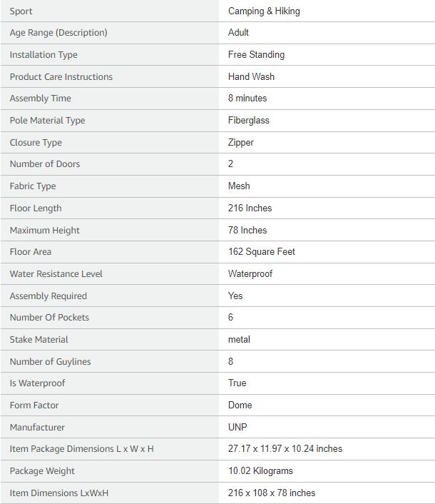Select the 'Camping & Hiking' value

264,11
